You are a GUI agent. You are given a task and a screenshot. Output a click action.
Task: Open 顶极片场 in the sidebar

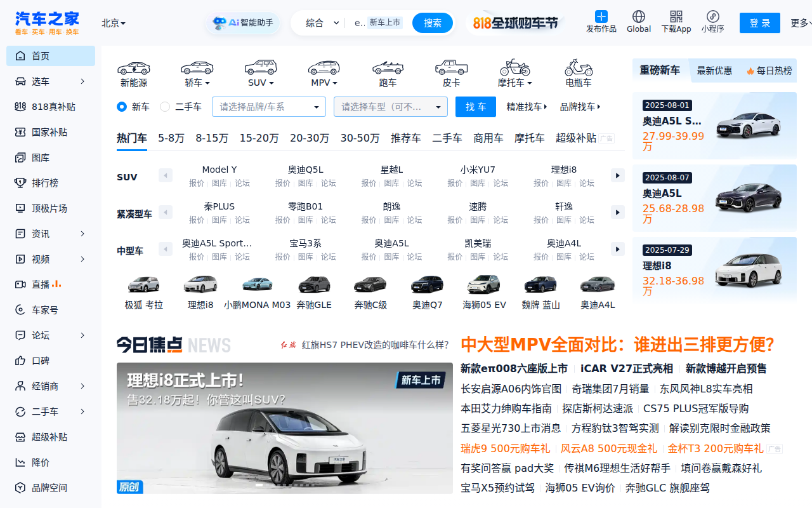(51, 208)
